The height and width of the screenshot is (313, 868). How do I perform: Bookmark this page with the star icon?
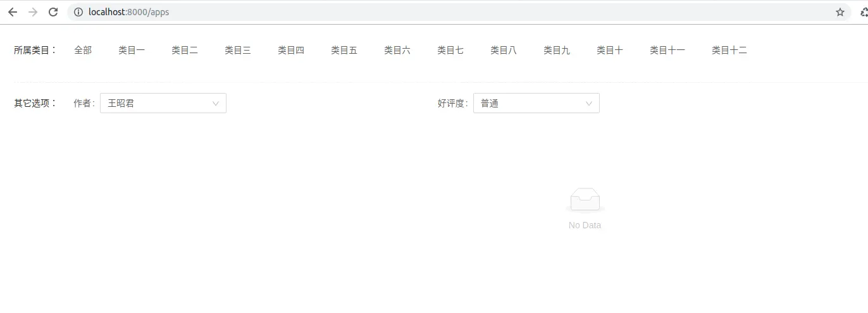click(x=840, y=12)
